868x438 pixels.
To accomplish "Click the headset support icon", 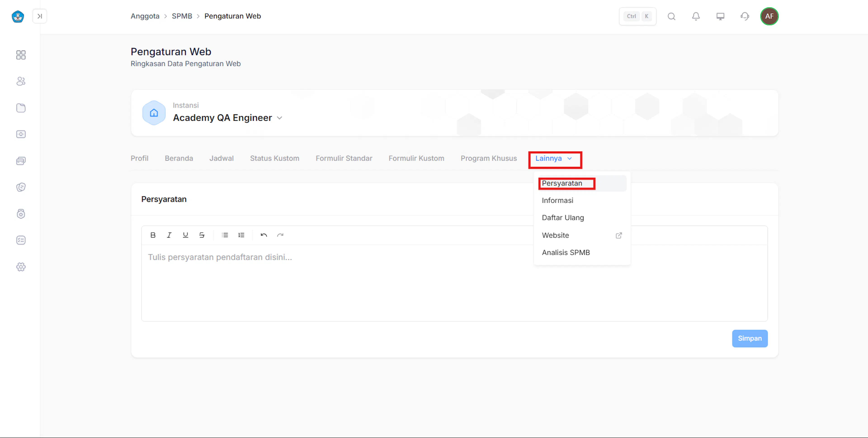I will 745,16.
